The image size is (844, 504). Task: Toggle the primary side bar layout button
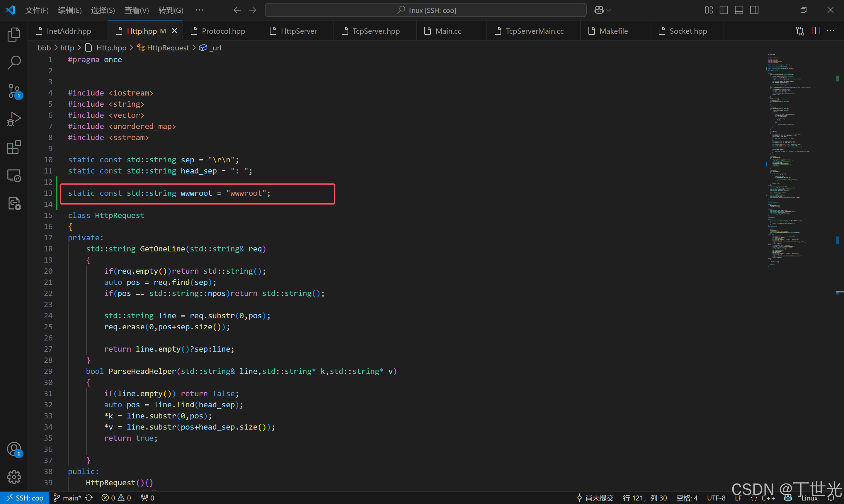[724, 10]
